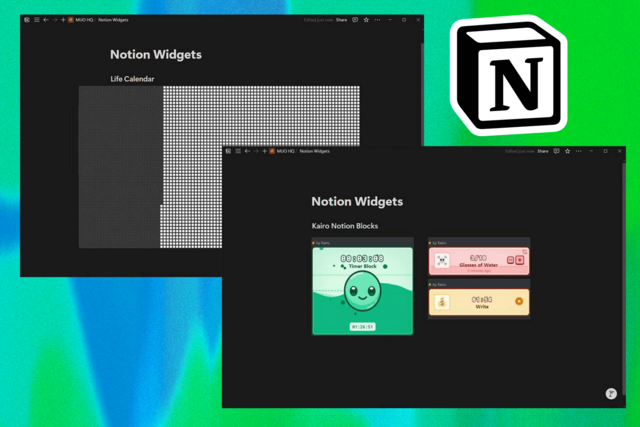Open comments icon in back window
This screenshot has width=640, height=427.
(x=355, y=20)
